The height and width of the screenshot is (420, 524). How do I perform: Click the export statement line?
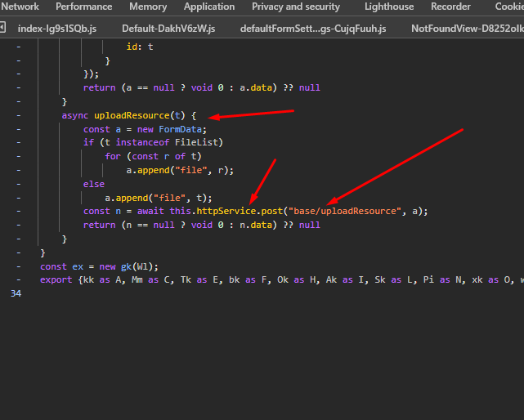282,280
